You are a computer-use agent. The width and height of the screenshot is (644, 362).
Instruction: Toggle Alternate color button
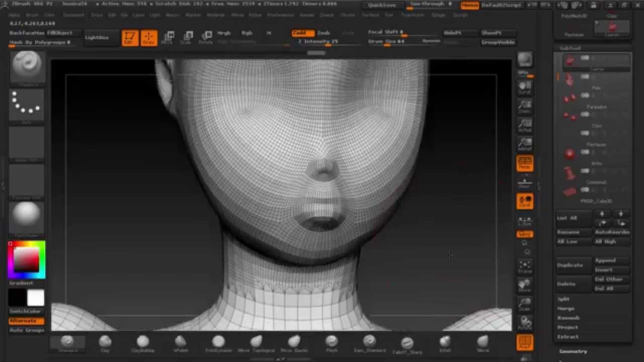pyautogui.click(x=27, y=321)
